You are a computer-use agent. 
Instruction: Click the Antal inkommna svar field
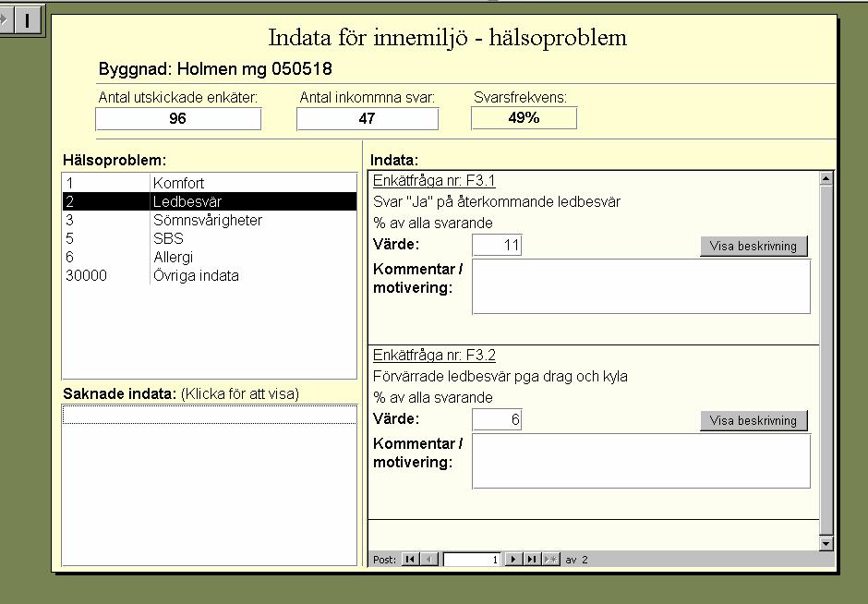point(368,118)
